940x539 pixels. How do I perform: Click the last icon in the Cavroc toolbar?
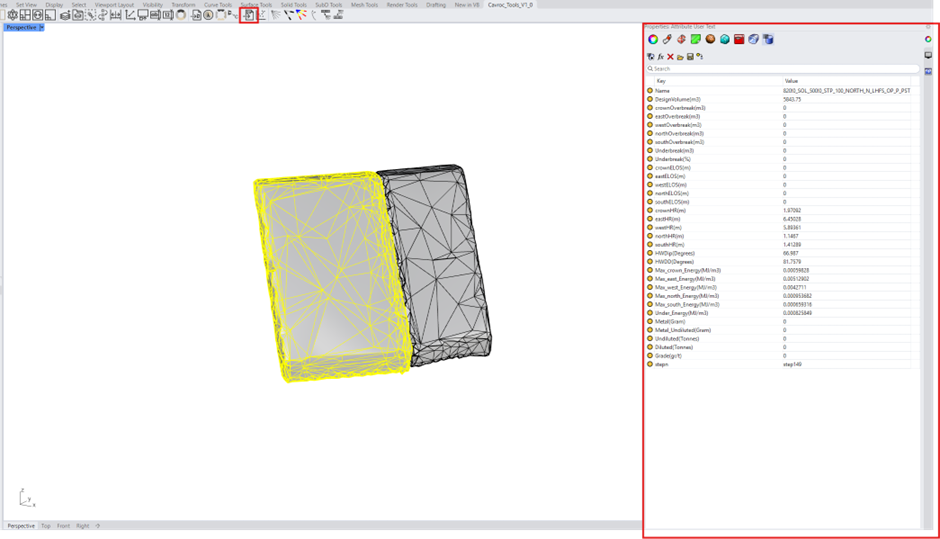pyautogui.click(x=339, y=15)
